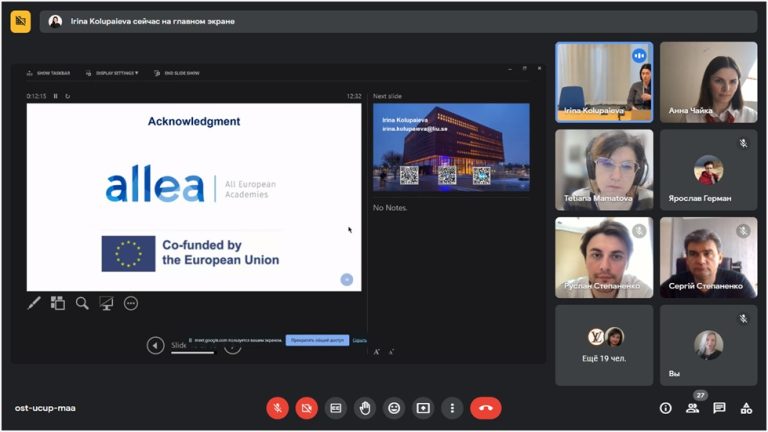Screen dimensions: 768x432
Task: Go to the previous slide arrow
Action: click(x=155, y=345)
